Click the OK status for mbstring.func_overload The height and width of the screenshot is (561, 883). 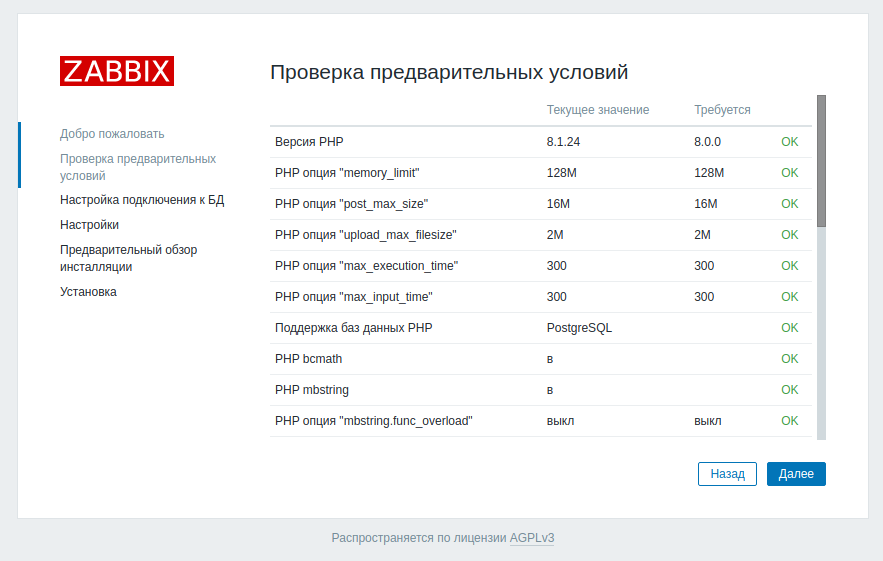pyautogui.click(x=789, y=421)
